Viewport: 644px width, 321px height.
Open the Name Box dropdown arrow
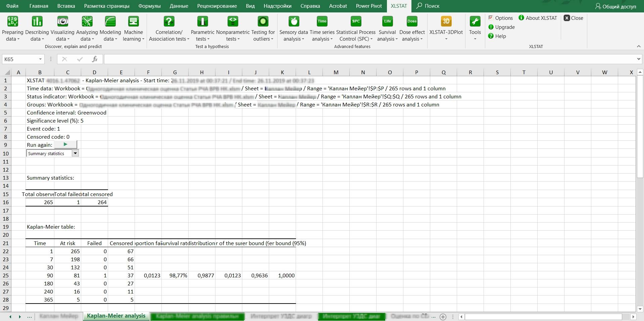(x=40, y=59)
